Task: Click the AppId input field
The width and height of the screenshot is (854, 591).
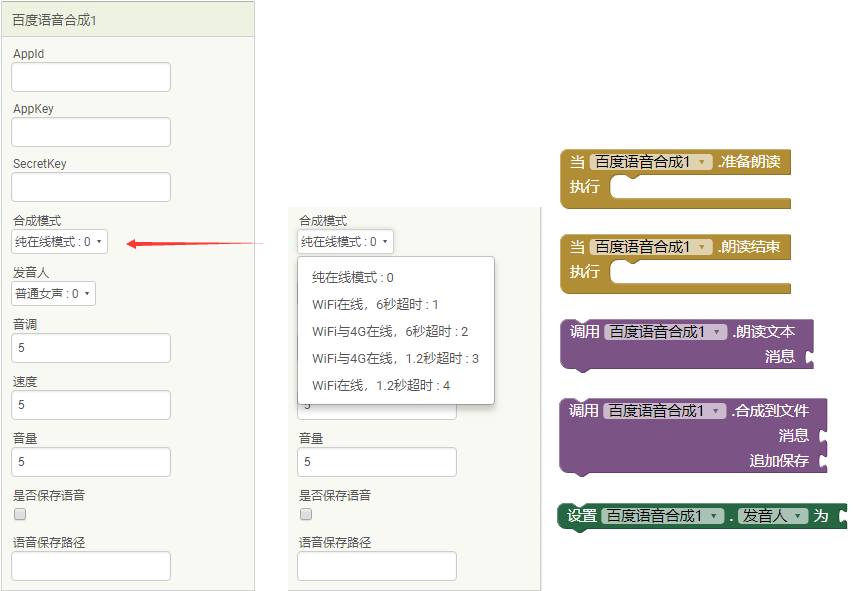Action: coord(91,77)
